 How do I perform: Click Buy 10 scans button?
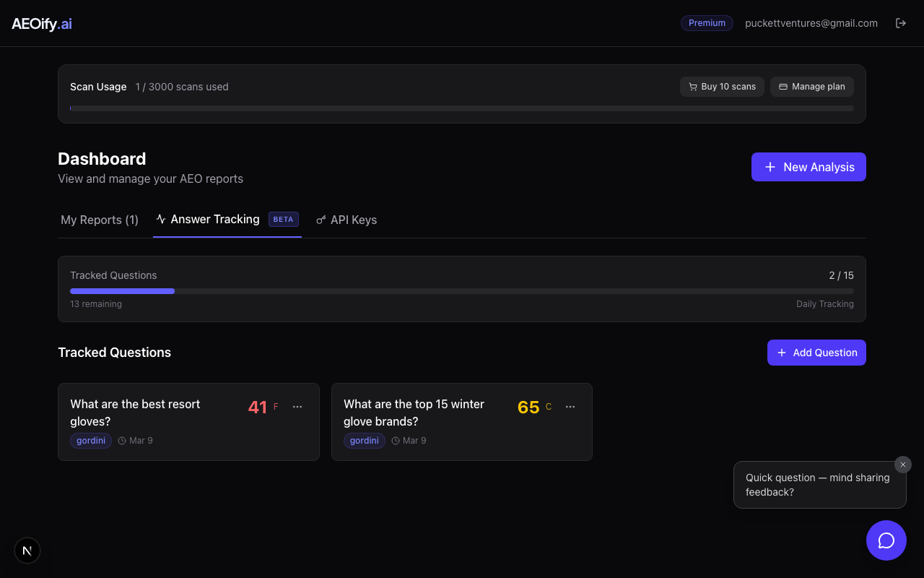[722, 87]
